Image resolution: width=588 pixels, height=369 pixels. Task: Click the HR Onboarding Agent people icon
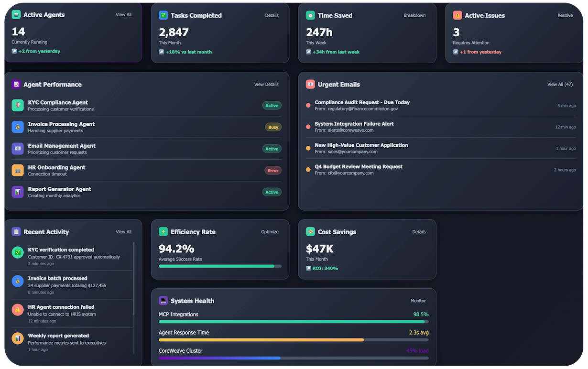point(18,170)
